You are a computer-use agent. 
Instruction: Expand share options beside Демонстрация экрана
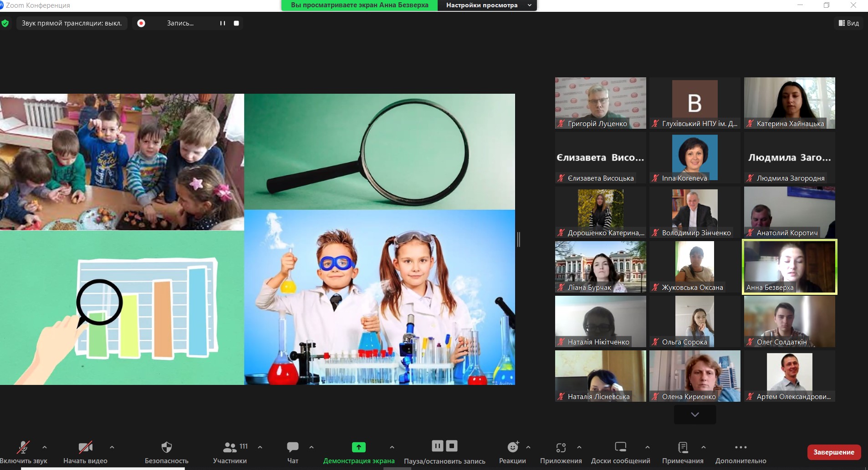click(392, 447)
